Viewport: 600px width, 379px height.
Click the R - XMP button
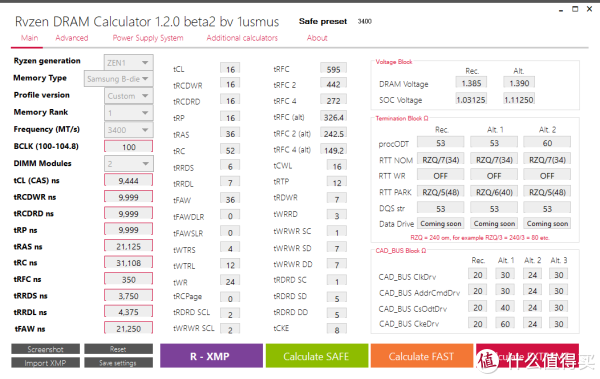[x=211, y=356]
